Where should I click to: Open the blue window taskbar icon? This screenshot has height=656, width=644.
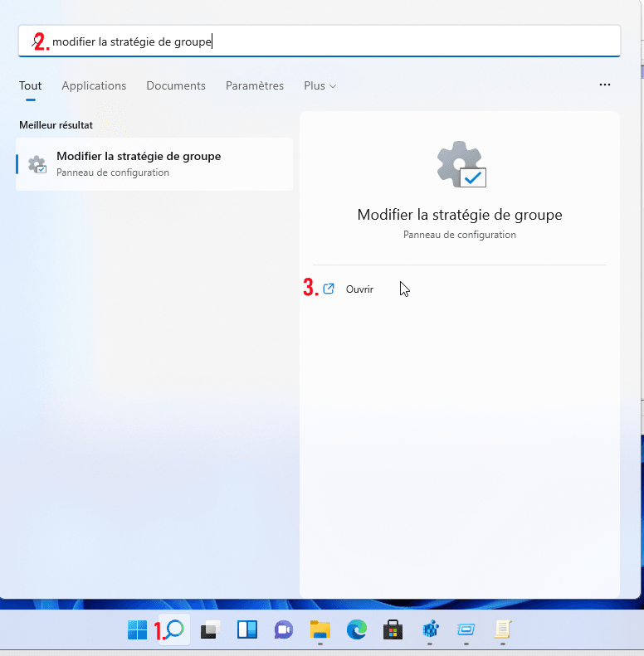coord(466,629)
